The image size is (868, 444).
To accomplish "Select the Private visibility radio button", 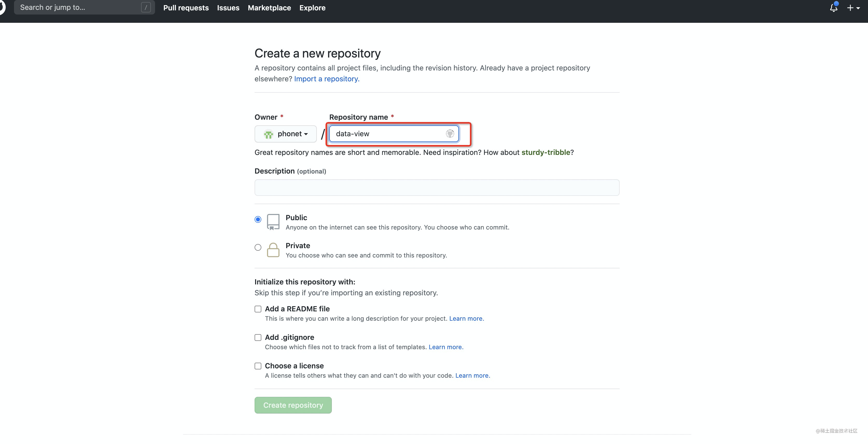I will 258,247.
